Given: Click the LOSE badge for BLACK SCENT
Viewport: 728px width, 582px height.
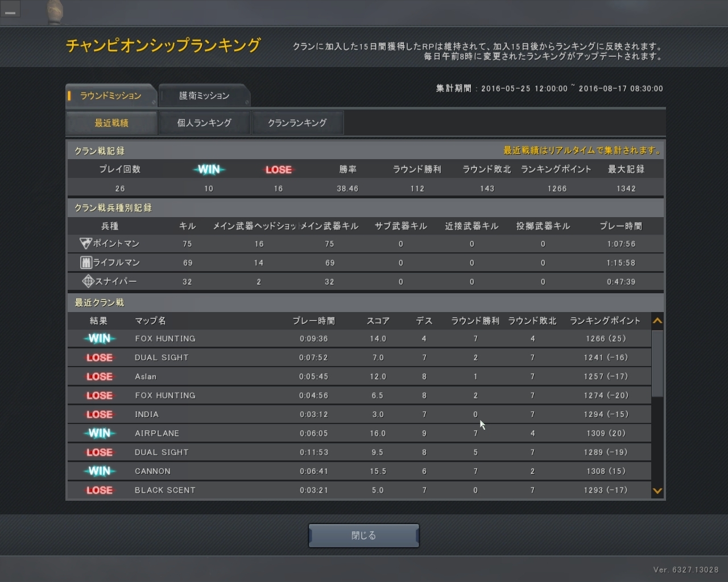Looking at the screenshot, I should tap(100, 490).
